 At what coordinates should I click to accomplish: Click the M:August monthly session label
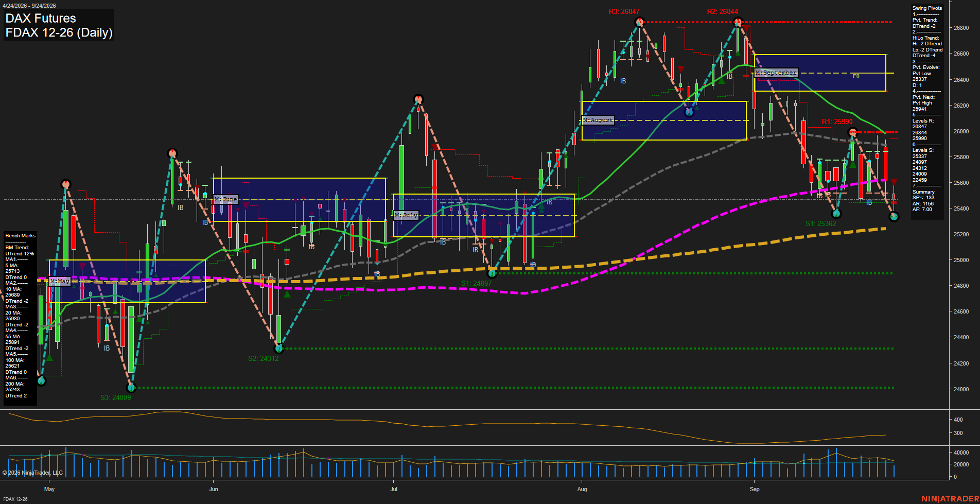[598, 120]
